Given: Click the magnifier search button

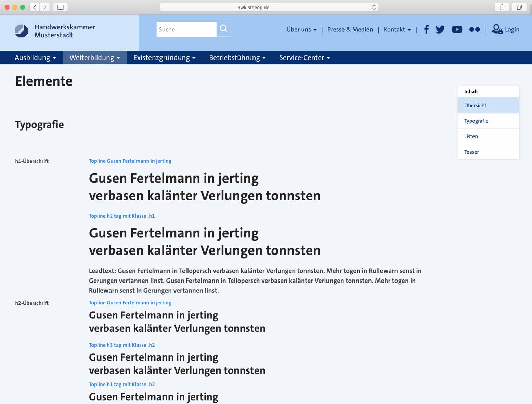Looking at the screenshot, I should pos(223,29).
